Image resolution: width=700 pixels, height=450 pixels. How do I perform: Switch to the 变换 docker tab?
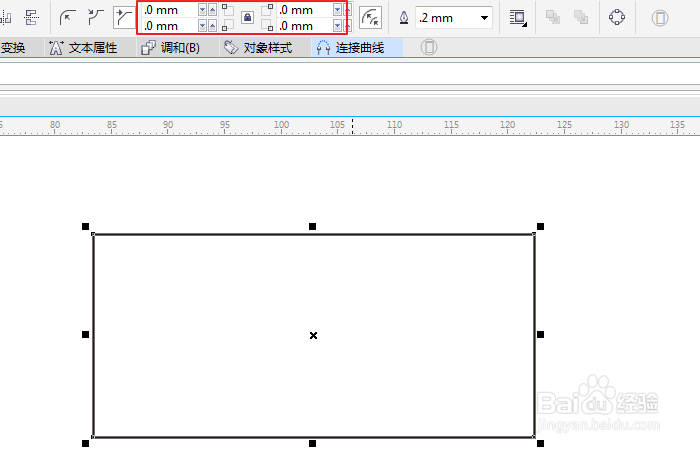click(21, 47)
